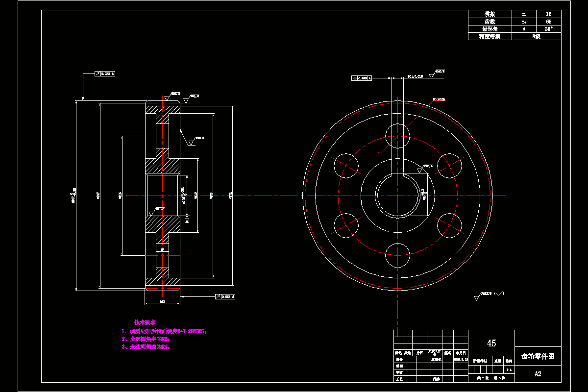Image resolution: width=588 pixels, height=392 pixels.
Task: Click the datum "A" box on the bore
Action: [187, 221]
